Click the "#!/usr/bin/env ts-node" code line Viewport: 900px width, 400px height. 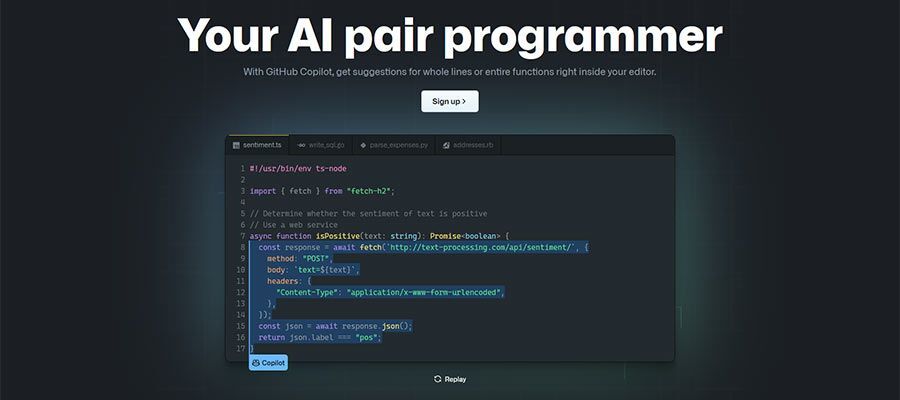298,169
